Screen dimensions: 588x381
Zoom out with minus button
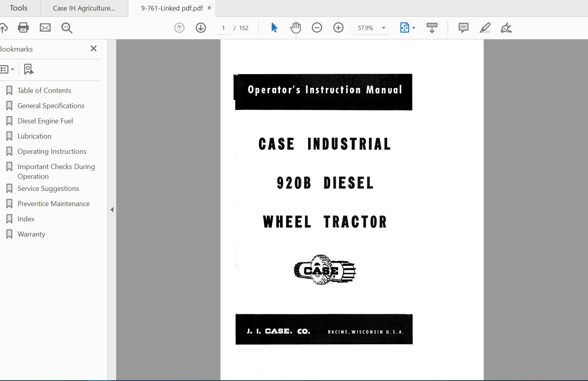pos(317,28)
